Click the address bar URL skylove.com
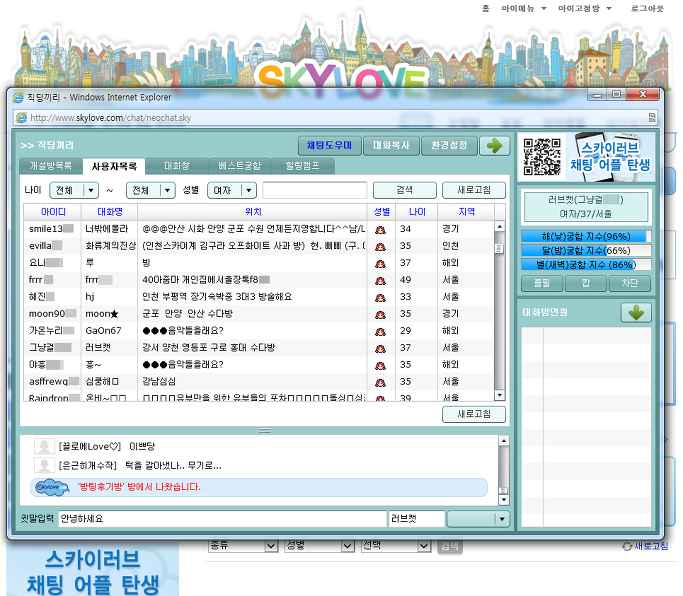683x596 pixels. (x=111, y=118)
